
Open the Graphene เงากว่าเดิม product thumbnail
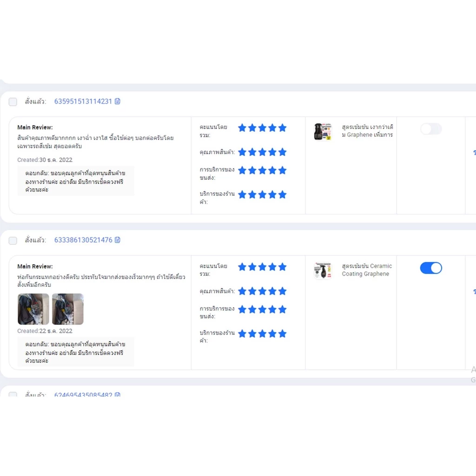click(323, 132)
